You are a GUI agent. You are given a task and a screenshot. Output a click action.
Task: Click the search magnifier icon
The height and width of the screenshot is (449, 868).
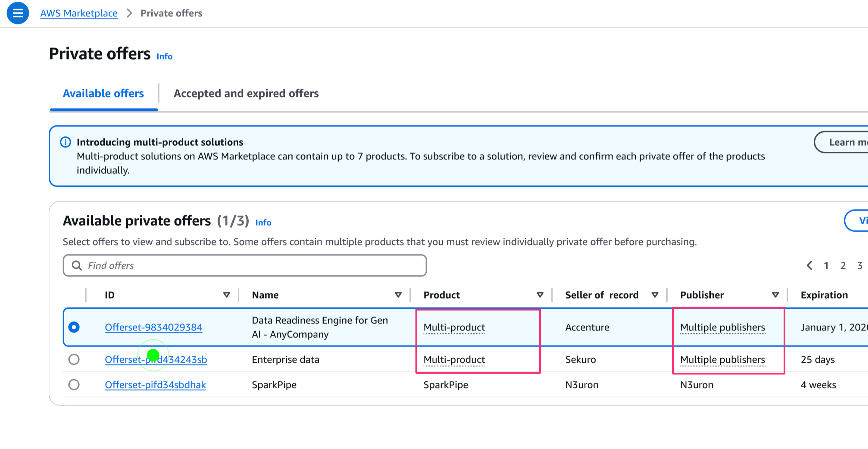[x=77, y=265]
